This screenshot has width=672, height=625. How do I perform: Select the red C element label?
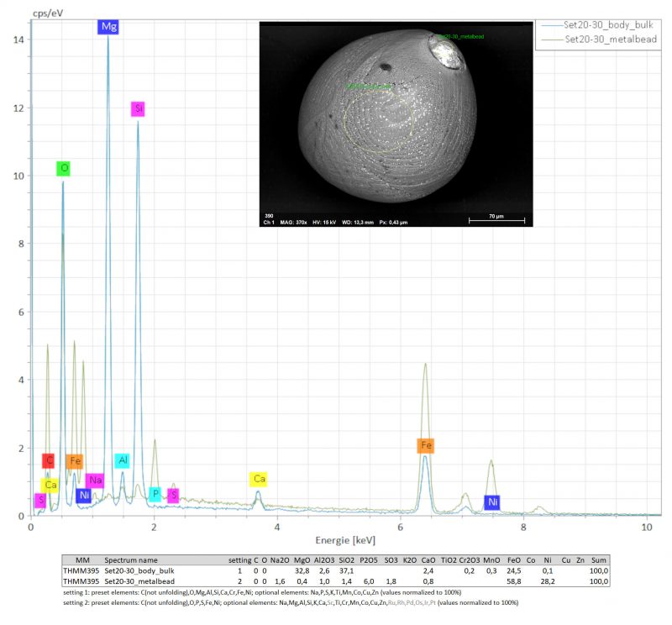(x=49, y=460)
